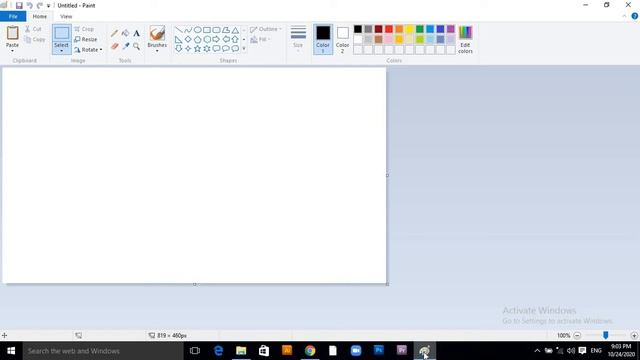Click the zoom in plus button
Image resolution: width=640 pixels, height=360 pixels.
[634, 336]
